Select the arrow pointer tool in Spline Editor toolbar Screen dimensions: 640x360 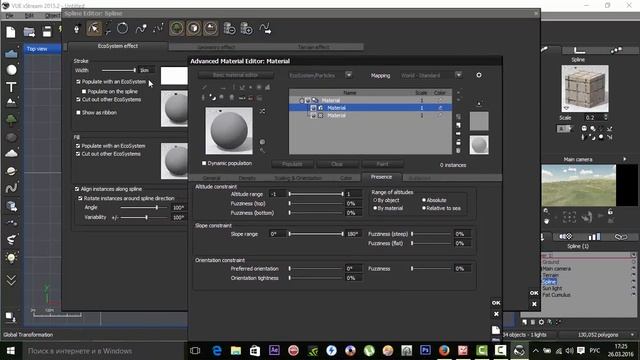(x=93, y=29)
